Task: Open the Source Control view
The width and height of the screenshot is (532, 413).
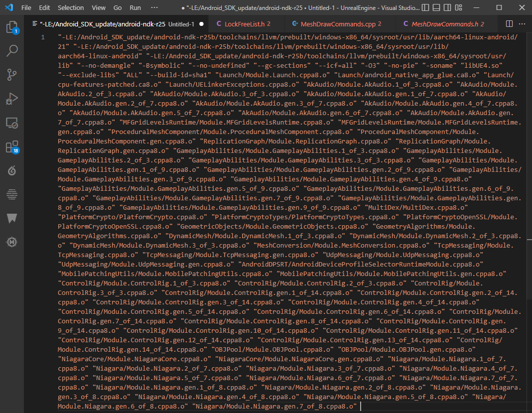Action: point(12,75)
